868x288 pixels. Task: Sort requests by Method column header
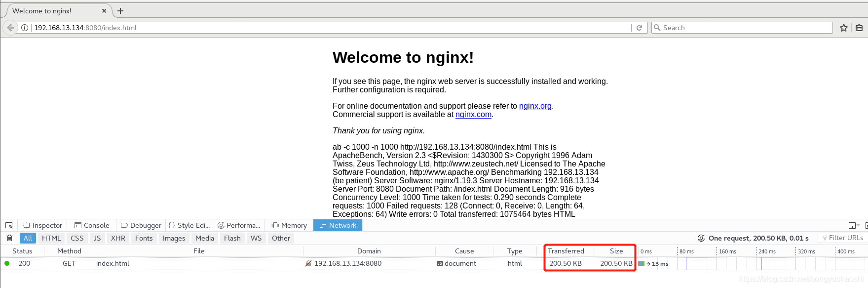coord(69,251)
